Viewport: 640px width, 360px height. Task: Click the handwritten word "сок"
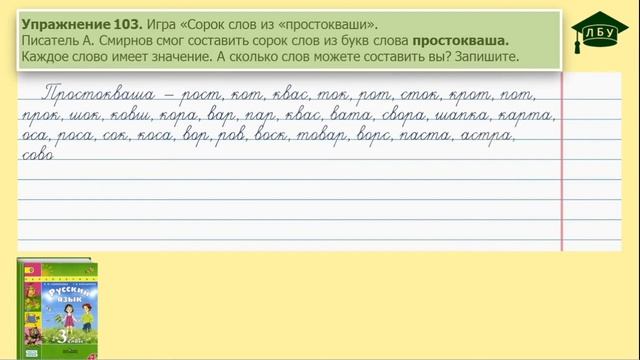click(116, 136)
